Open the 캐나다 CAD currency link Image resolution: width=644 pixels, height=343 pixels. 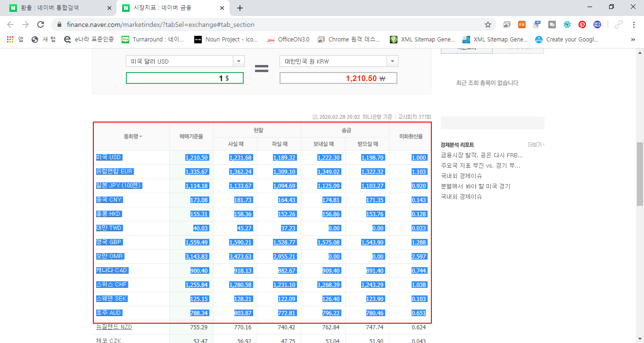click(112, 270)
